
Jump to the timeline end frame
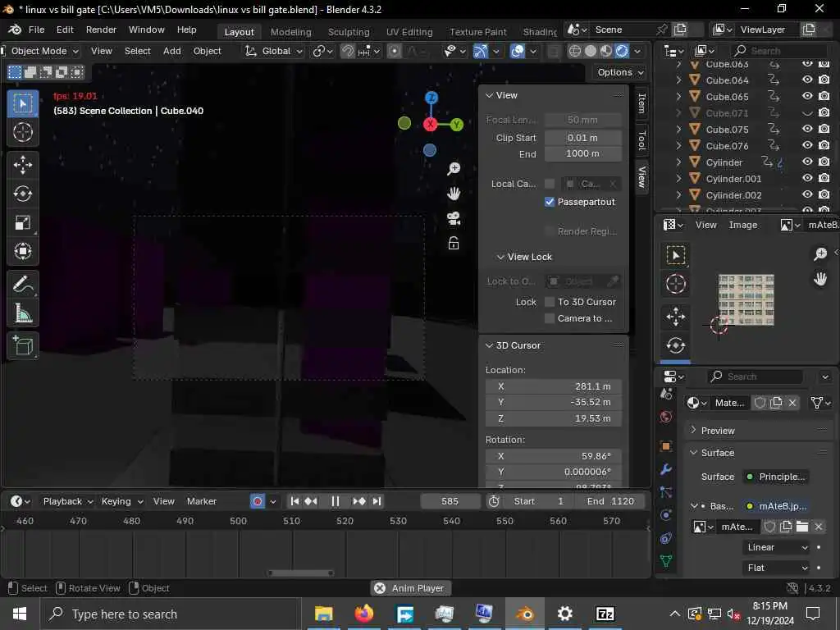tap(377, 501)
